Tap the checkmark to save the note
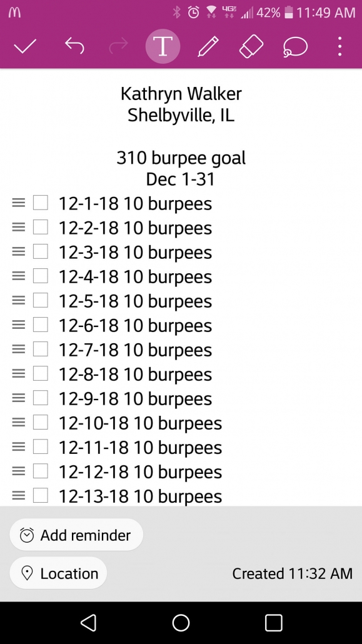 pos(26,46)
